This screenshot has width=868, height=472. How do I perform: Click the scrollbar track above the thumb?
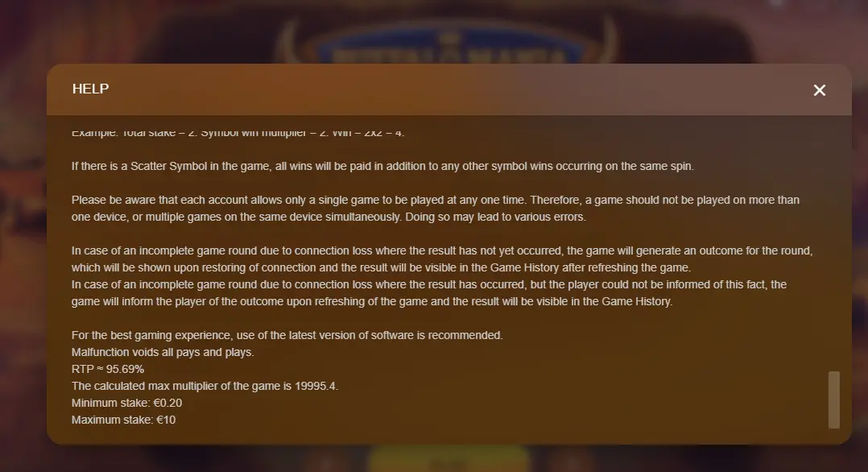[x=833, y=244]
